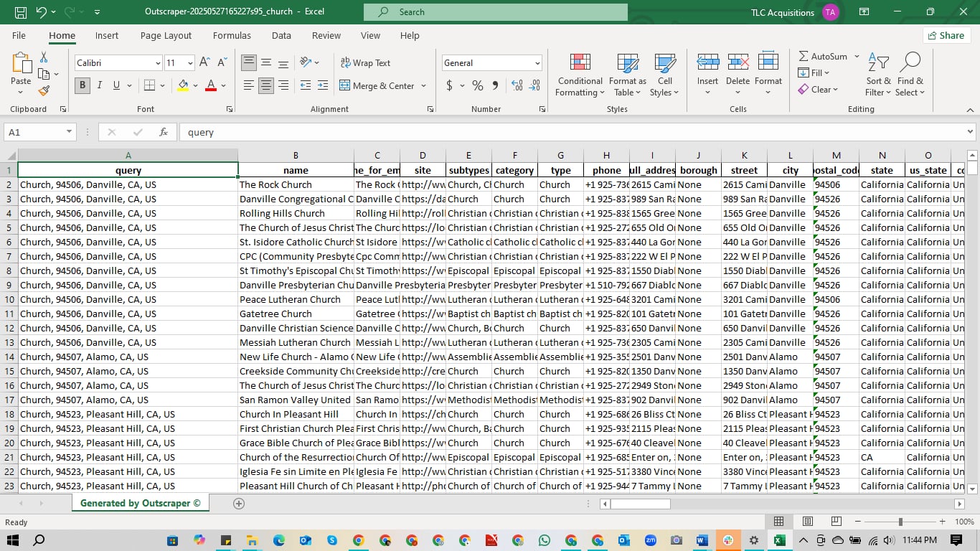
Task: Click the AutoSum sigma icon
Action: point(804,56)
